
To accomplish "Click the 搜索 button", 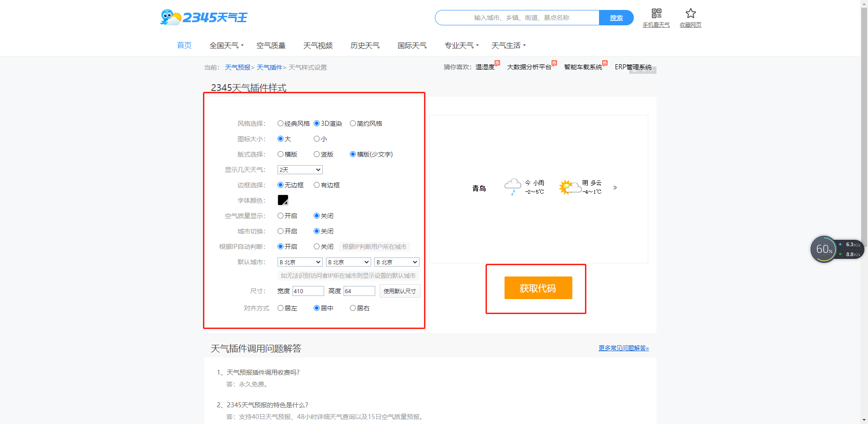I will (x=616, y=18).
